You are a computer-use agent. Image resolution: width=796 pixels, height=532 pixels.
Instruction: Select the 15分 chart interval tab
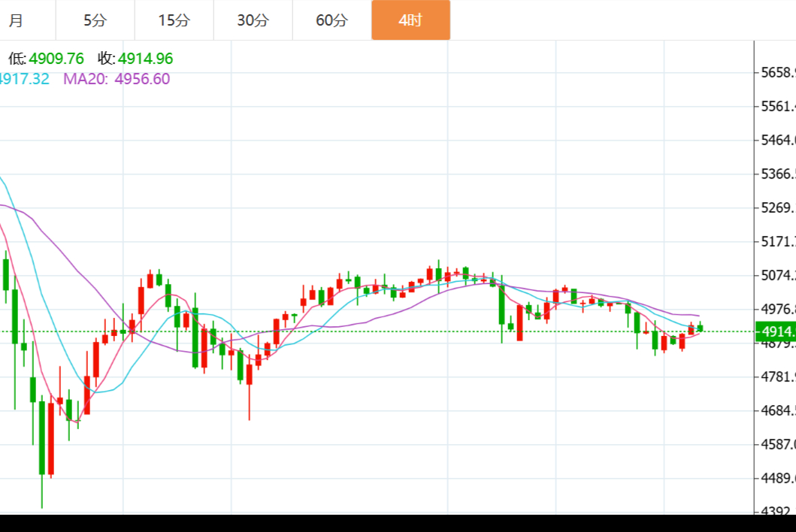pyautogui.click(x=174, y=20)
